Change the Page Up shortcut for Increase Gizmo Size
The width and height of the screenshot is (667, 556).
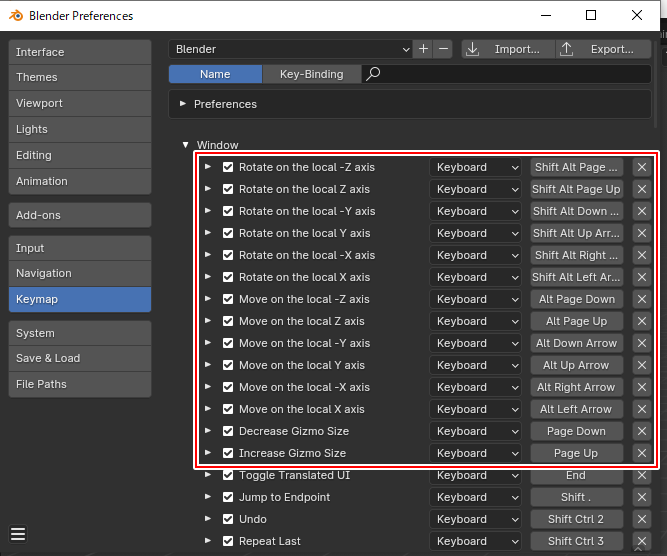pos(576,453)
